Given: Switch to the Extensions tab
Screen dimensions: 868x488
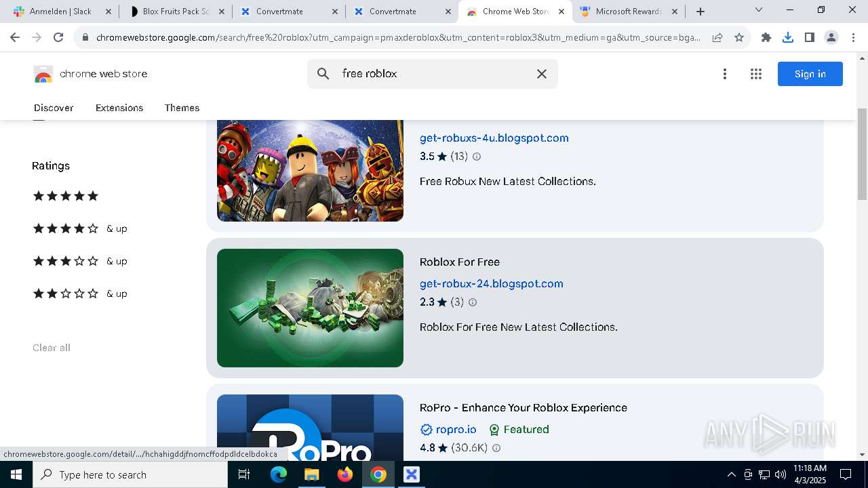Looking at the screenshot, I should [x=119, y=108].
